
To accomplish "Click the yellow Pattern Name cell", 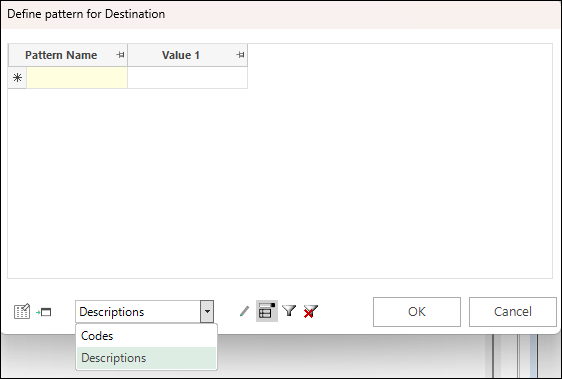I will coord(77,77).
